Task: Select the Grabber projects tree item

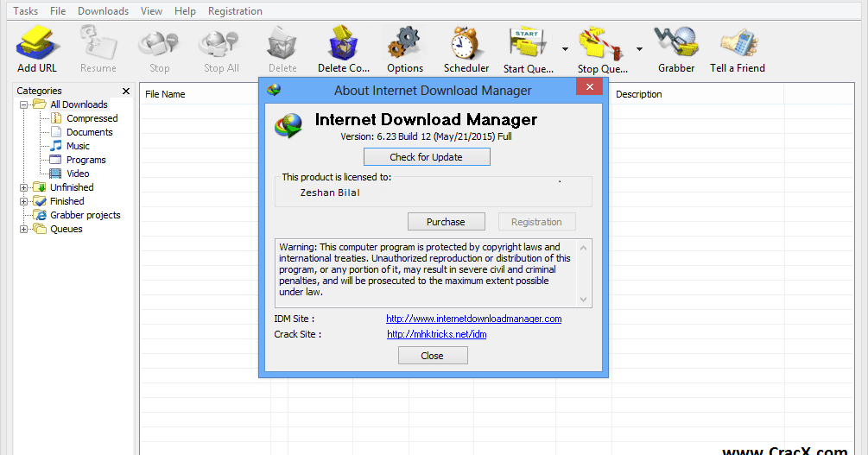Action: (86, 215)
